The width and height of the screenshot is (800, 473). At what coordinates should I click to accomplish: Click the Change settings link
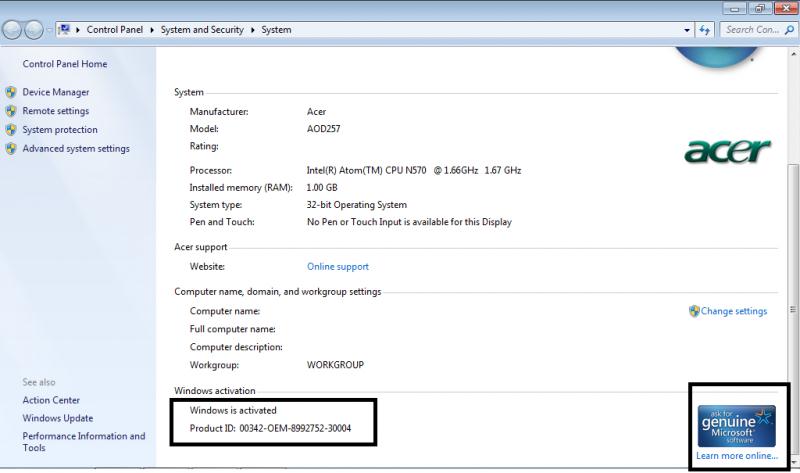pos(734,311)
